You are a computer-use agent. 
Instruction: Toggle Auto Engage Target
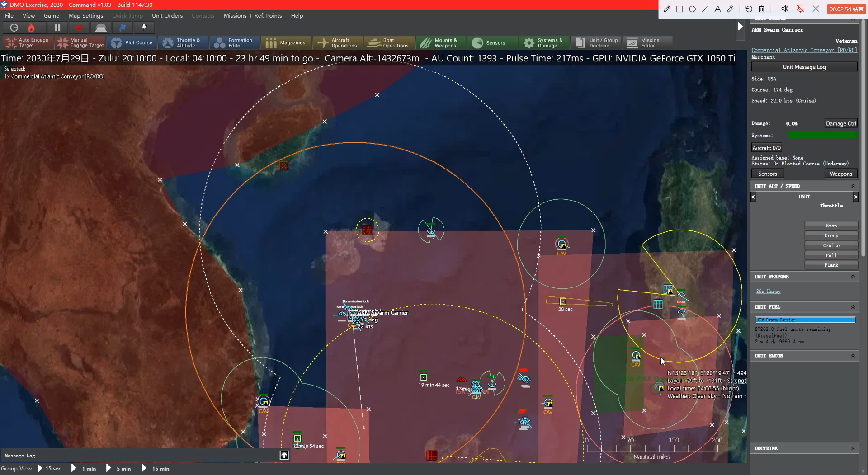27,42
